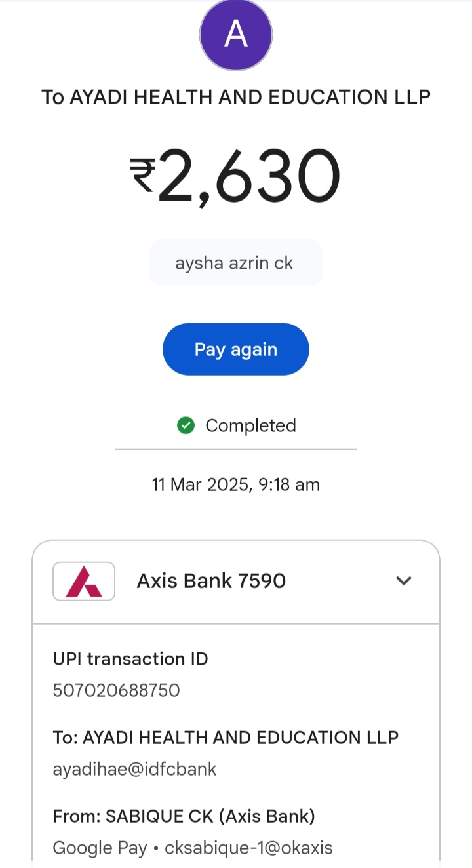Tap the "From: SABIQUE CK (Axis Bank)" line
The width and height of the screenshot is (472, 868).
click(x=184, y=816)
